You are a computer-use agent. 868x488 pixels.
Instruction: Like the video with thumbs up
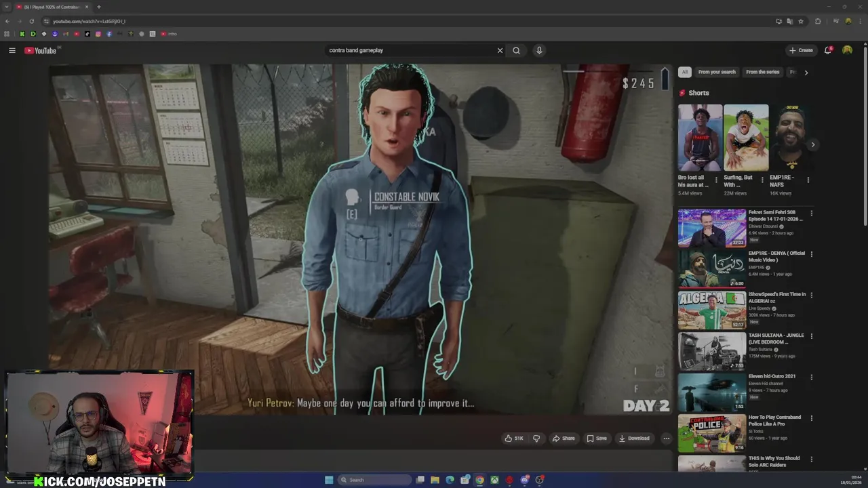514,439
